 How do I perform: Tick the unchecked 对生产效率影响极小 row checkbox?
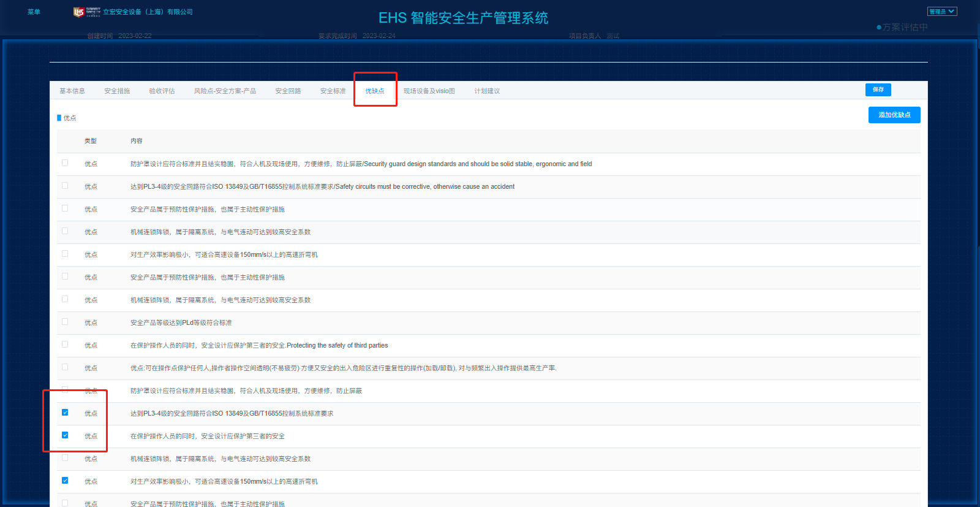[x=65, y=254]
